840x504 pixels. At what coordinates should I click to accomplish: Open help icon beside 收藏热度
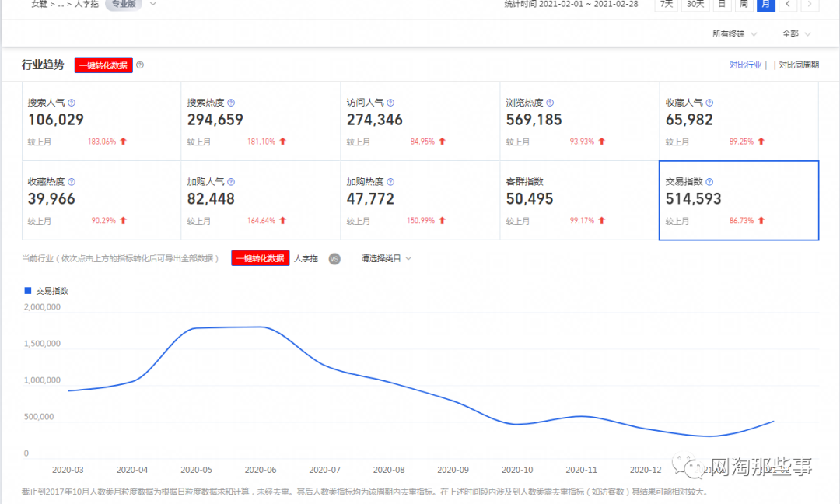click(72, 182)
